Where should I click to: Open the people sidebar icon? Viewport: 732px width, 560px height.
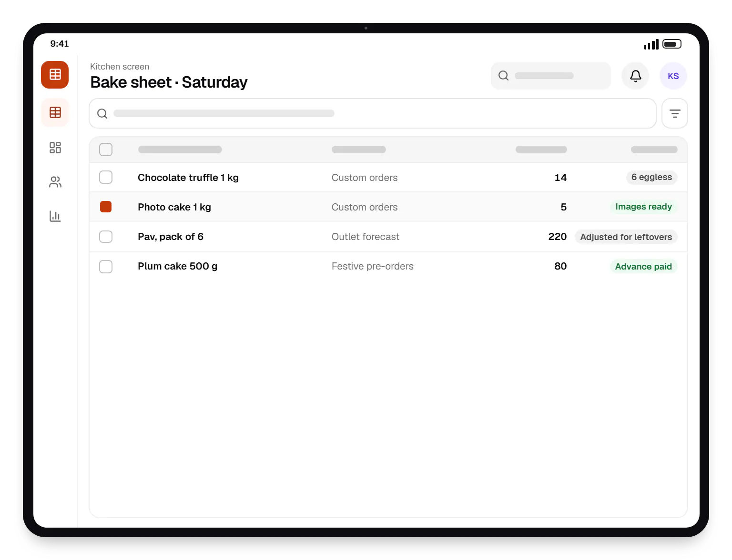pyautogui.click(x=55, y=182)
